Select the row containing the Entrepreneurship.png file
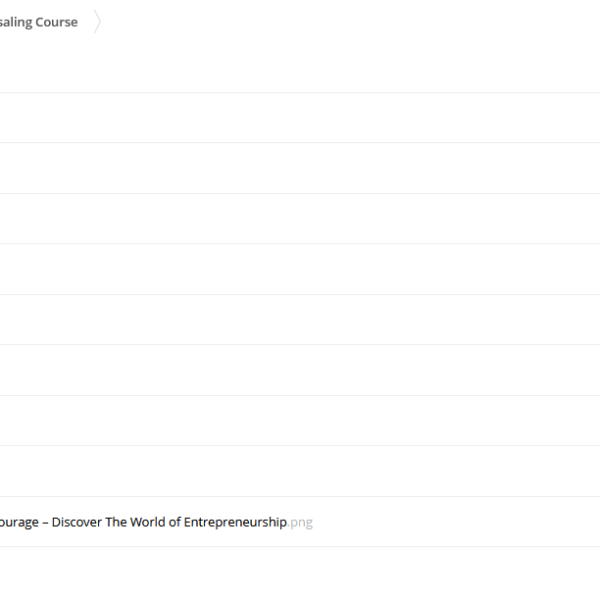The image size is (600, 600). pyautogui.click(x=450, y=522)
